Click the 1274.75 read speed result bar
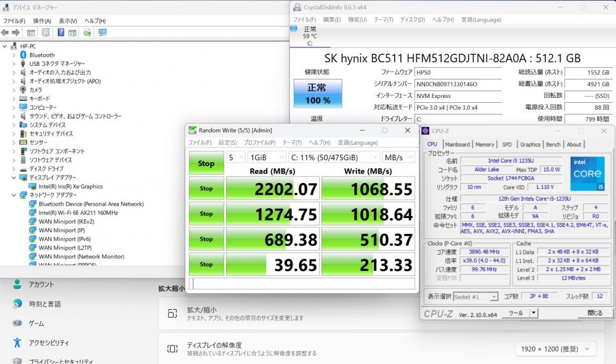This screenshot has height=364, width=616. click(273, 214)
